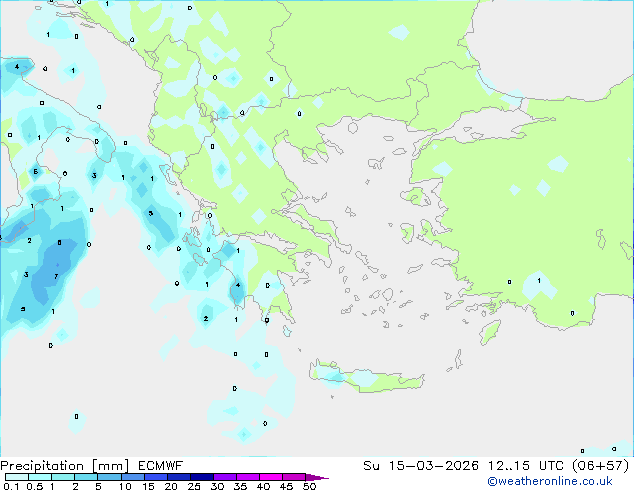This screenshot has width=634, height=490.
Task: Click the '0.5' legend scale label
Action: [35, 486]
